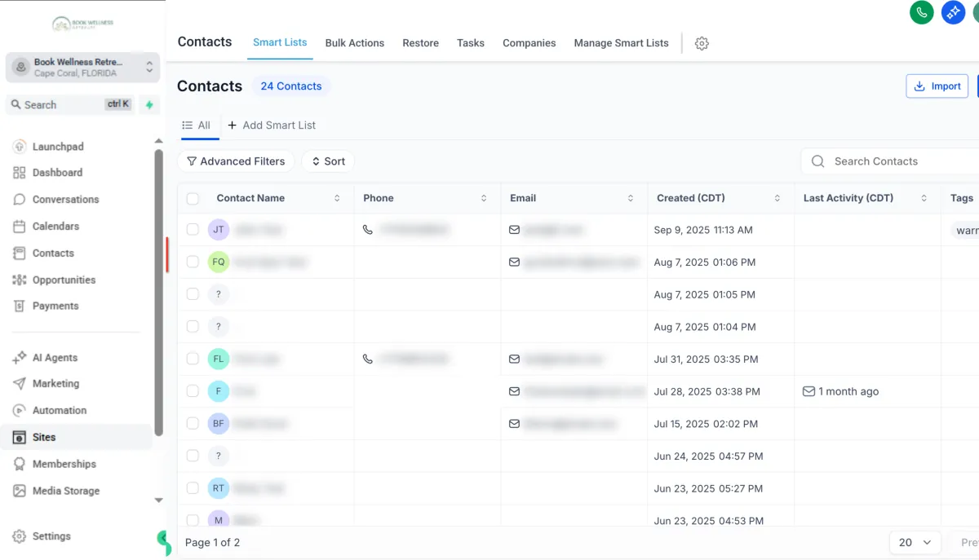Check the JT contact row checkbox

(x=193, y=230)
